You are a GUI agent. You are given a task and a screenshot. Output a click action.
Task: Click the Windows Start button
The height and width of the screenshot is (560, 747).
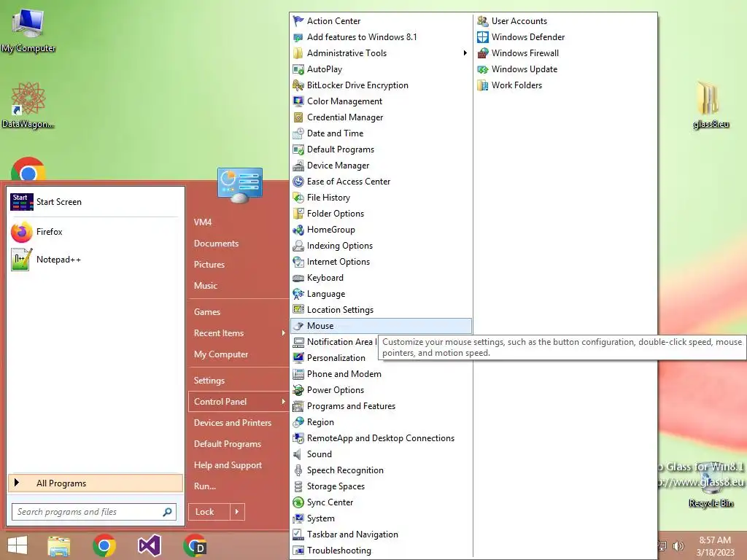tap(18, 545)
